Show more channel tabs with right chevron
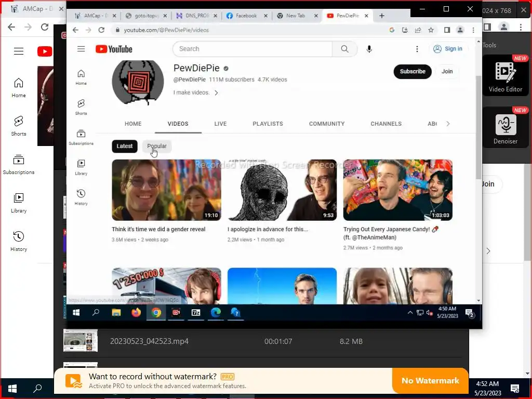The width and height of the screenshot is (532, 399). pos(448,124)
